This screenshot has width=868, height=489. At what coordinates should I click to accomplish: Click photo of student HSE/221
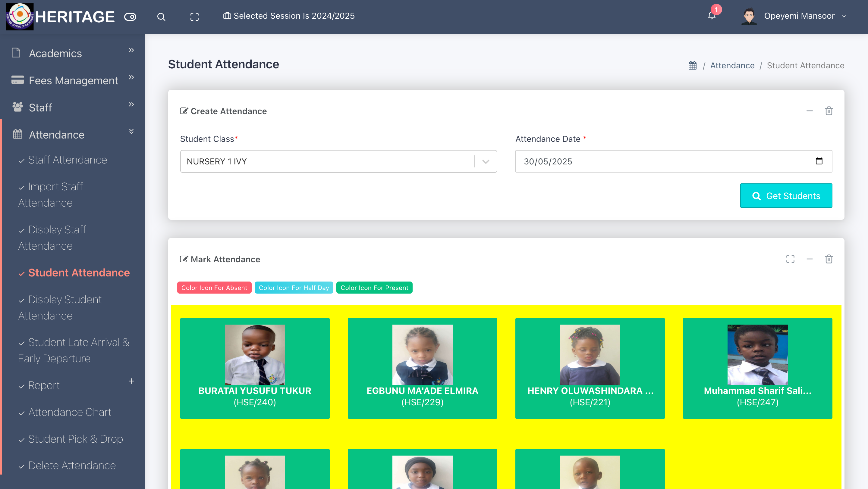point(590,354)
